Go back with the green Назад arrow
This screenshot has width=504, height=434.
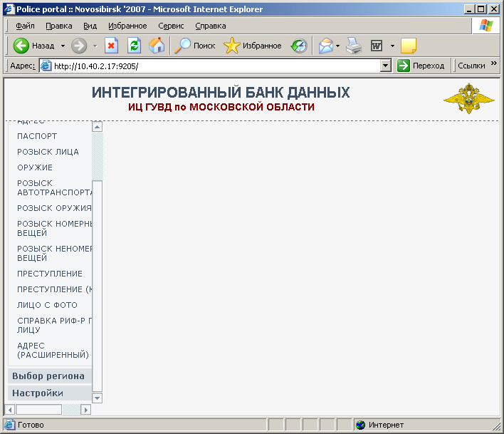click(x=33, y=46)
